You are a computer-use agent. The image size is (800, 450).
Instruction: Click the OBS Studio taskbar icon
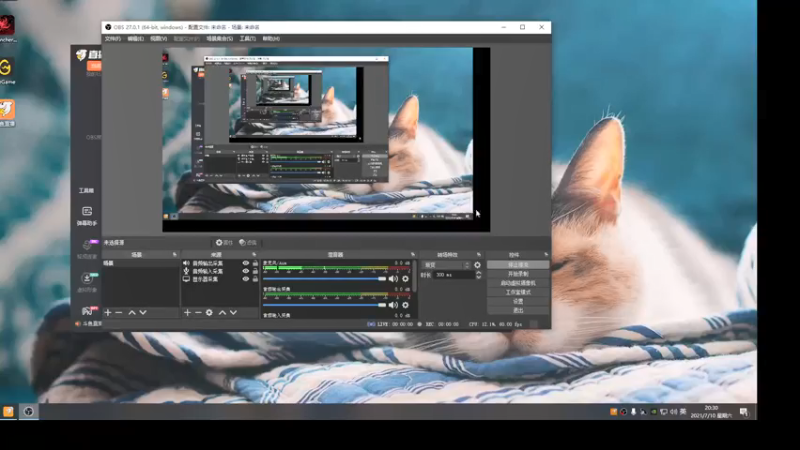tap(29, 411)
